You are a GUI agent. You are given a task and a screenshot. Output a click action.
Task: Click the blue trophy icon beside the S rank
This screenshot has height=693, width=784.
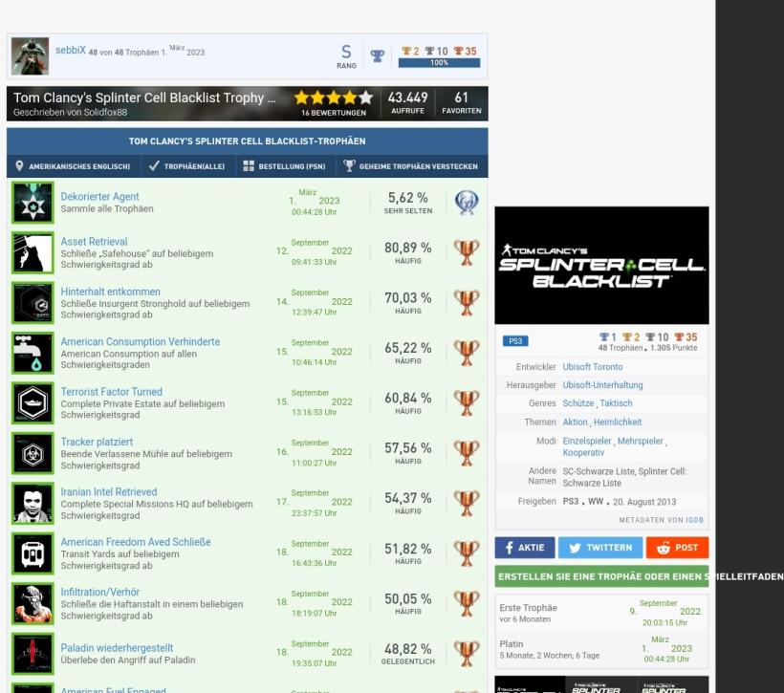tap(378, 55)
